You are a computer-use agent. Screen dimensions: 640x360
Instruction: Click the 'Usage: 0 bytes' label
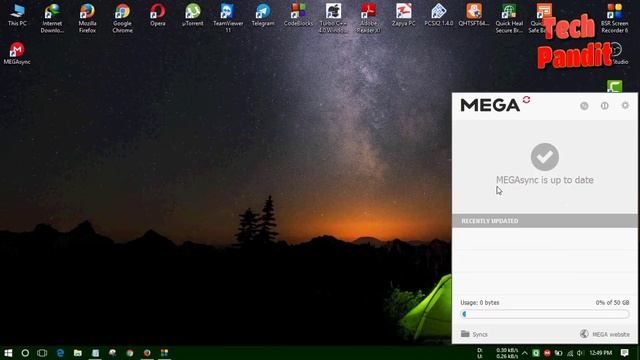click(x=480, y=302)
